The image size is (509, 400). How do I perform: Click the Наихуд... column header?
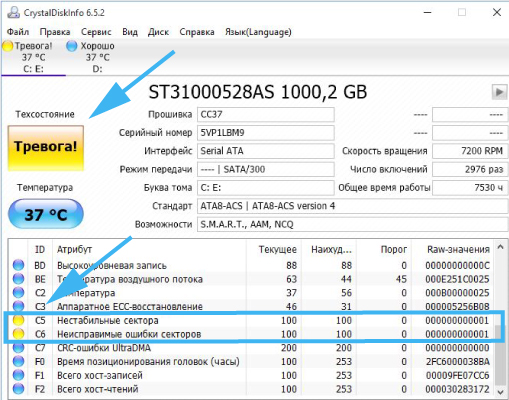tap(329, 249)
